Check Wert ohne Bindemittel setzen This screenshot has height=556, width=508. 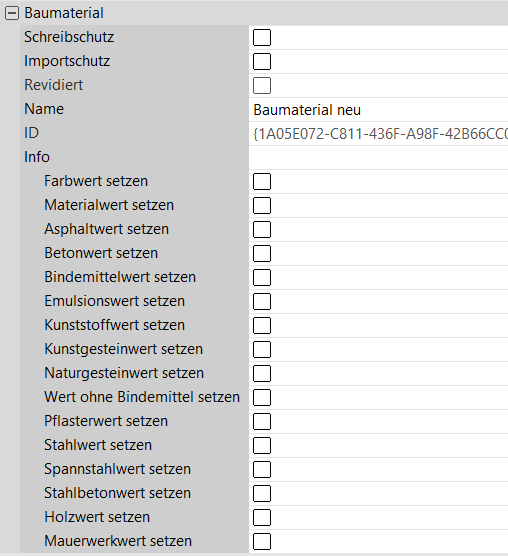tap(262, 397)
